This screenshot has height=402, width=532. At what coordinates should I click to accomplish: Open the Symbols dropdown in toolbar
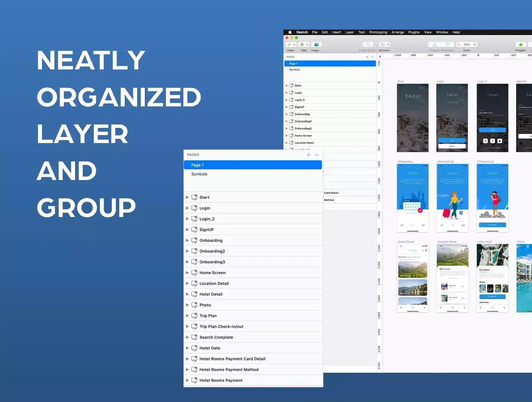coord(385,45)
